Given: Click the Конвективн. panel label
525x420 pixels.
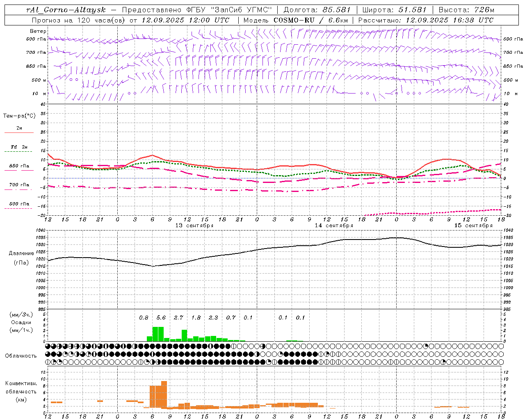Looking at the screenshot, I should point(21,383).
